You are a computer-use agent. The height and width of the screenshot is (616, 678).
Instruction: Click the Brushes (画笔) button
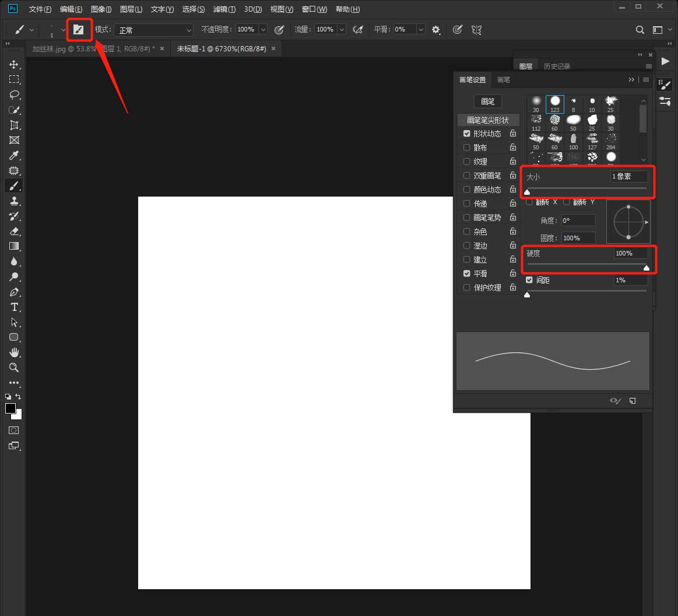click(488, 101)
